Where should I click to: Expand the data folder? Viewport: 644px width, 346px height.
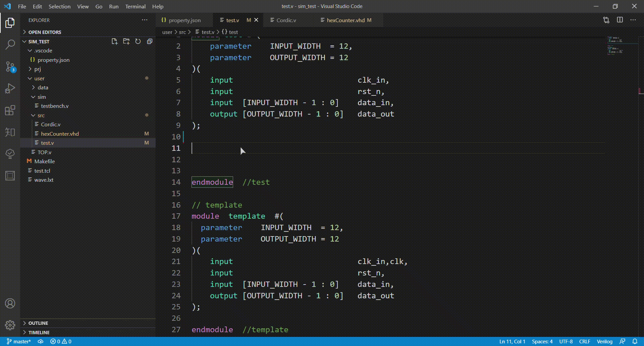88,88
